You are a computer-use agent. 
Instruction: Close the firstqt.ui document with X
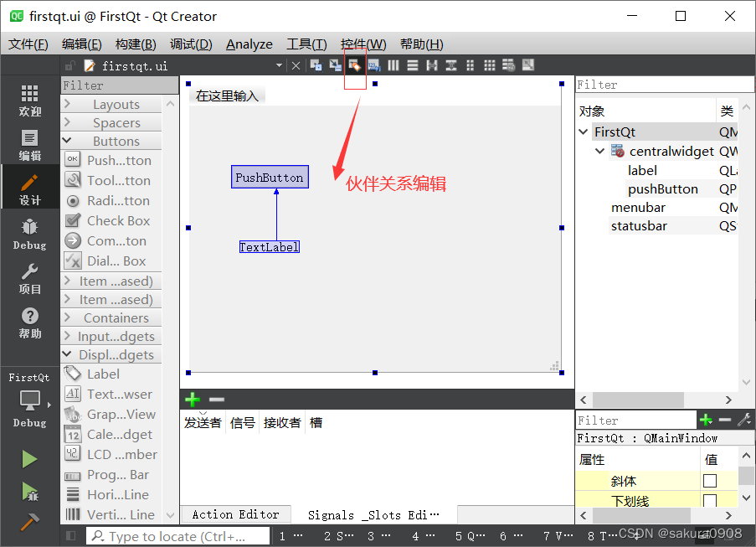tap(296, 65)
